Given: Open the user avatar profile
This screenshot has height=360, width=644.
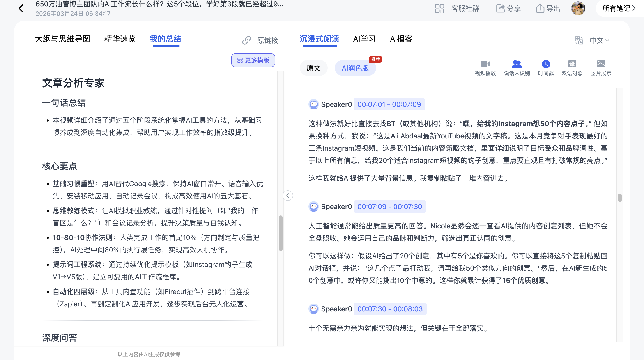Looking at the screenshot, I should point(578,9).
